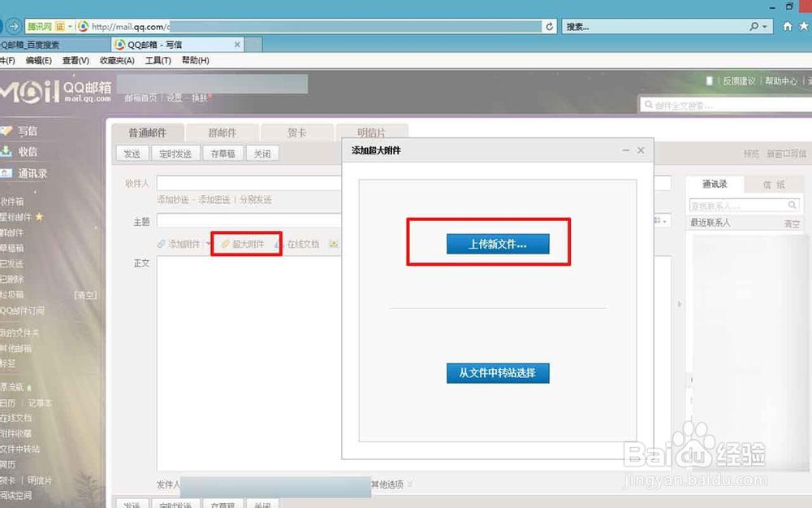
Task: Open the browser search dropdown arrow
Action: point(765,27)
